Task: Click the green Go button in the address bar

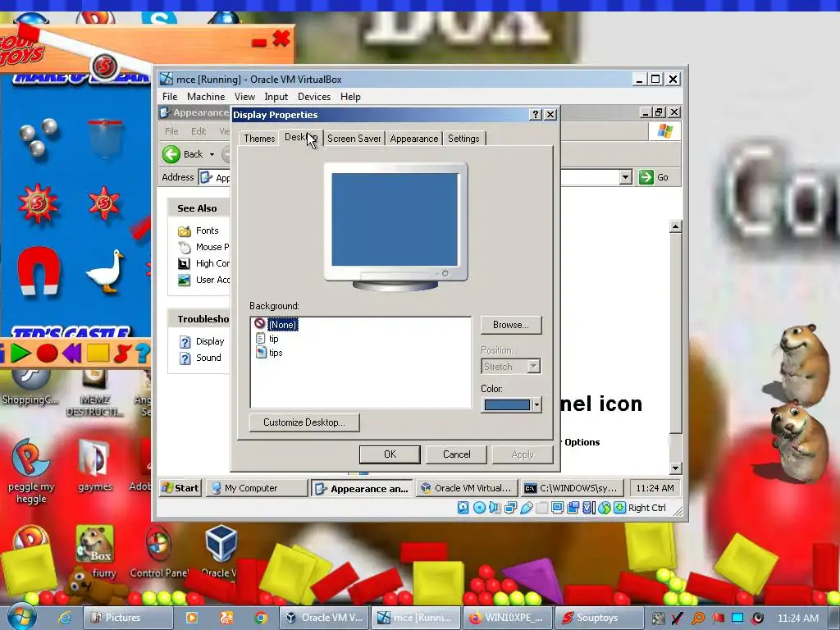Action: click(x=654, y=177)
